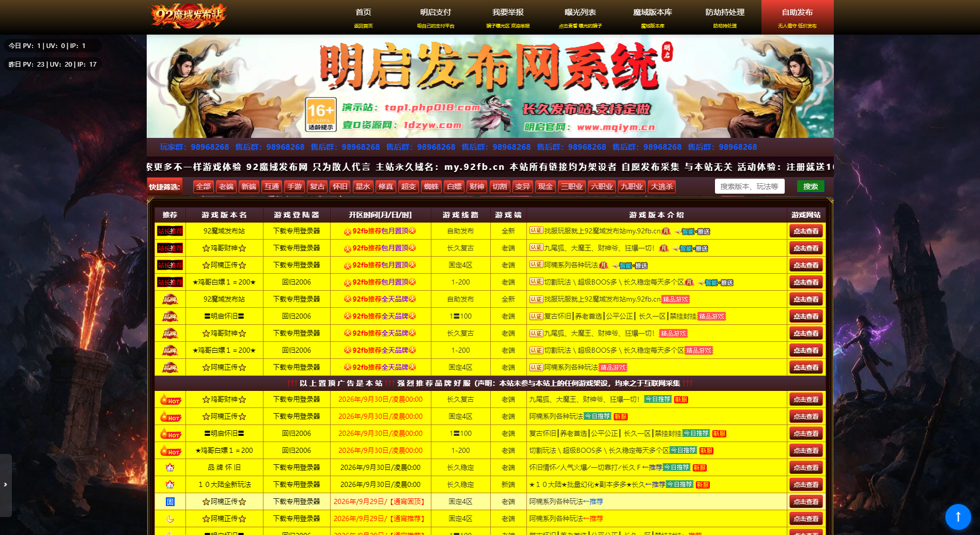Click the crown icon beside 10大陆全新玩法
This screenshot has height=535, width=980.
tap(170, 485)
